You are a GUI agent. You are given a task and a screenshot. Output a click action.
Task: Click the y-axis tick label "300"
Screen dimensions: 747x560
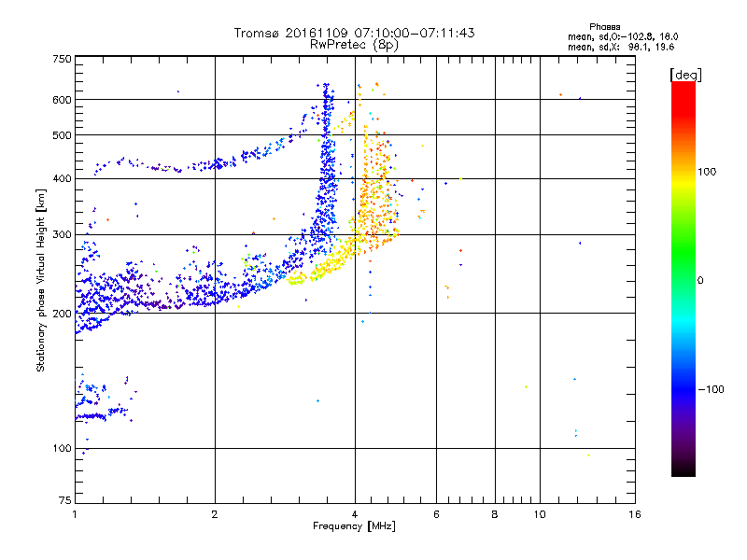pyautogui.click(x=62, y=235)
